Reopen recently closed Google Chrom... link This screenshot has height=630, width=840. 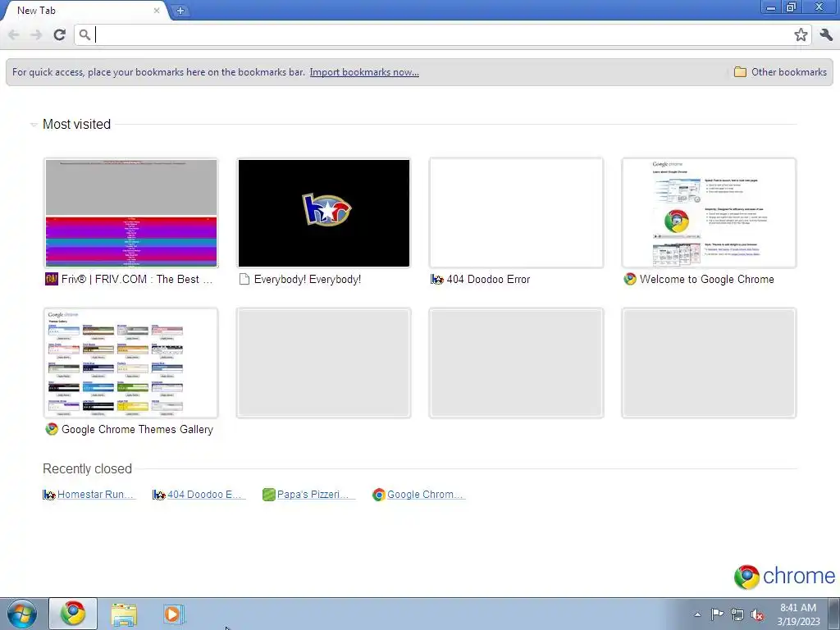[x=425, y=495]
